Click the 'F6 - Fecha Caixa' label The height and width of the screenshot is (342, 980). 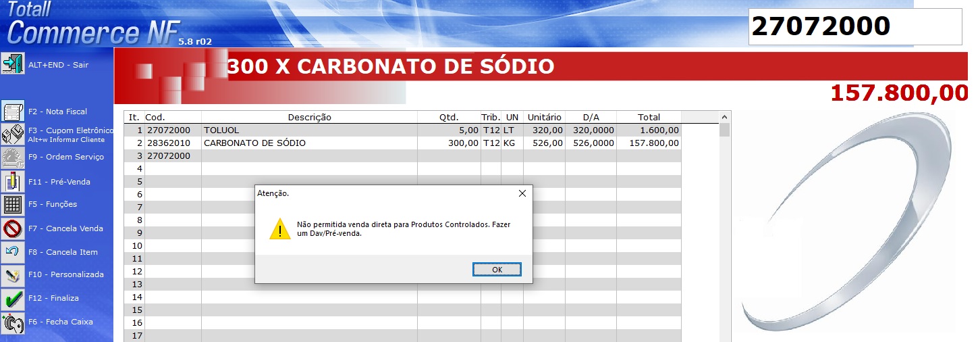tap(61, 322)
